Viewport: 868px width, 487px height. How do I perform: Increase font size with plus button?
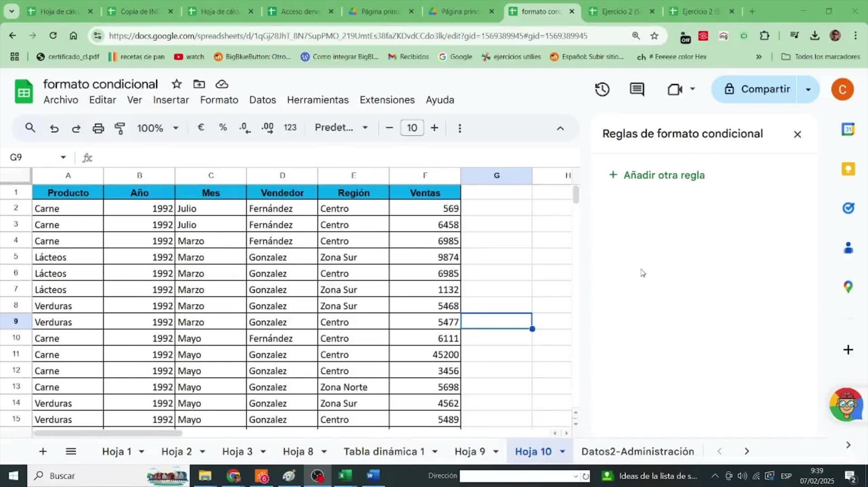(x=434, y=128)
